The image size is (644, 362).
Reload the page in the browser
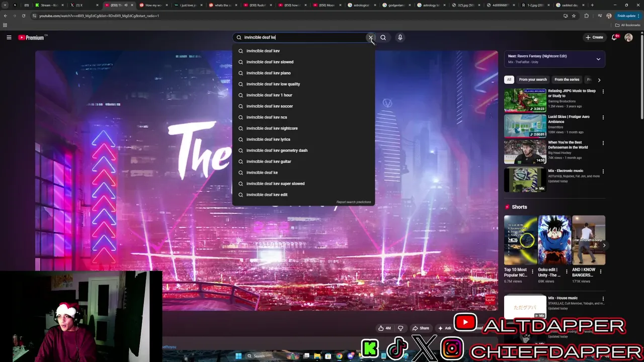point(23,16)
